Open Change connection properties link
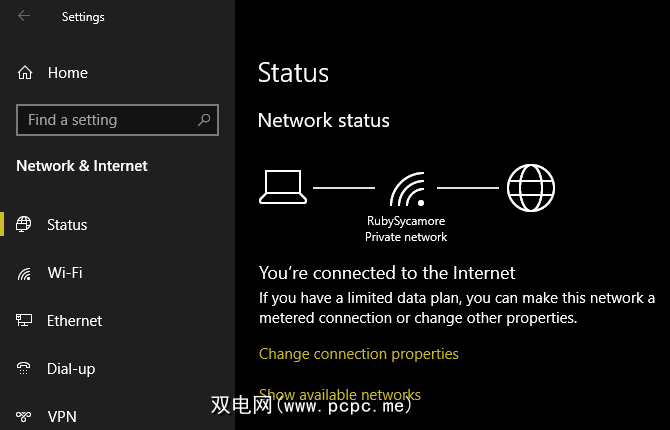Screen dimensions: 670x430 coord(358,354)
